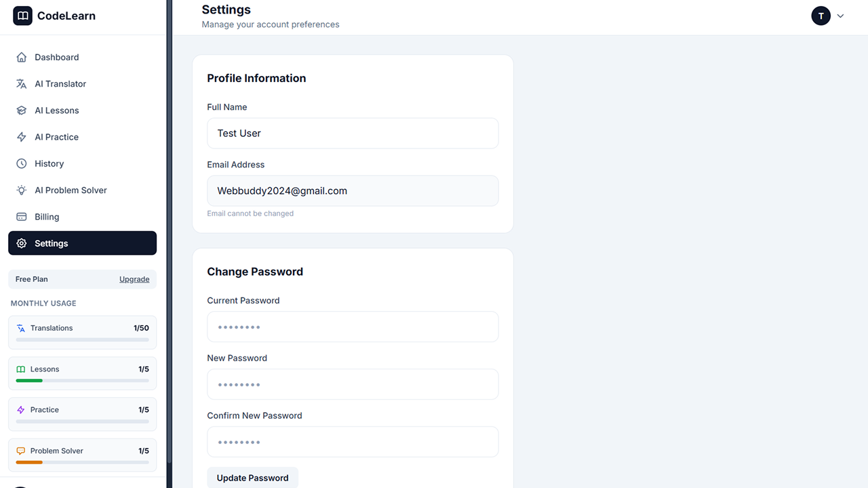Click the Lessons usage progress bar
Image resolution: width=868 pixels, height=488 pixels.
(82, 381)
